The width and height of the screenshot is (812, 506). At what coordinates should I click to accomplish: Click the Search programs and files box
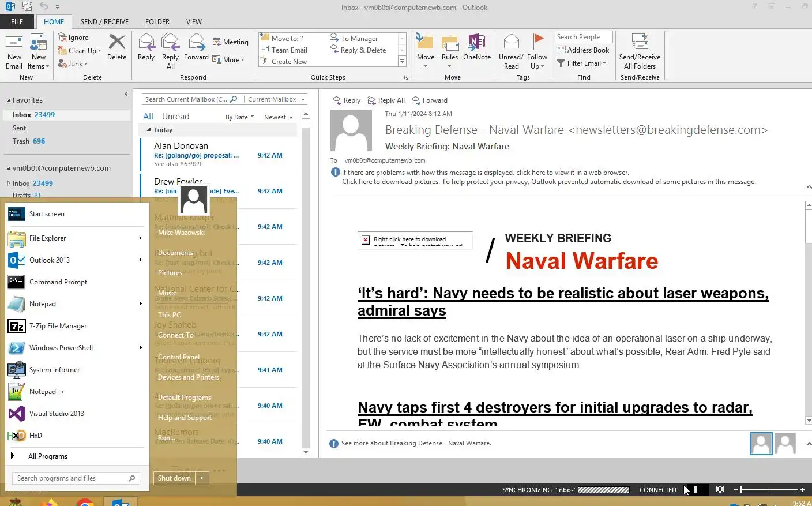[76, 478]
